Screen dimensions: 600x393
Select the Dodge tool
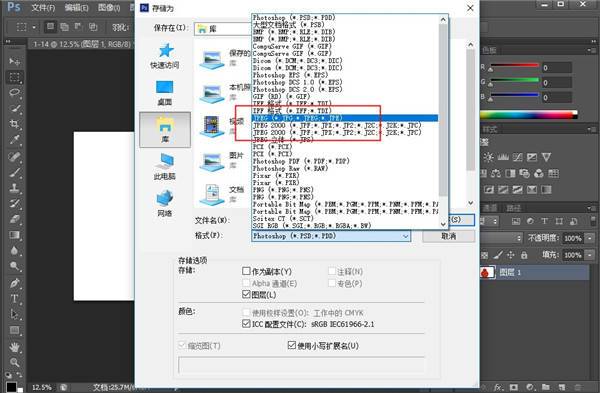[x=15, y=266]
